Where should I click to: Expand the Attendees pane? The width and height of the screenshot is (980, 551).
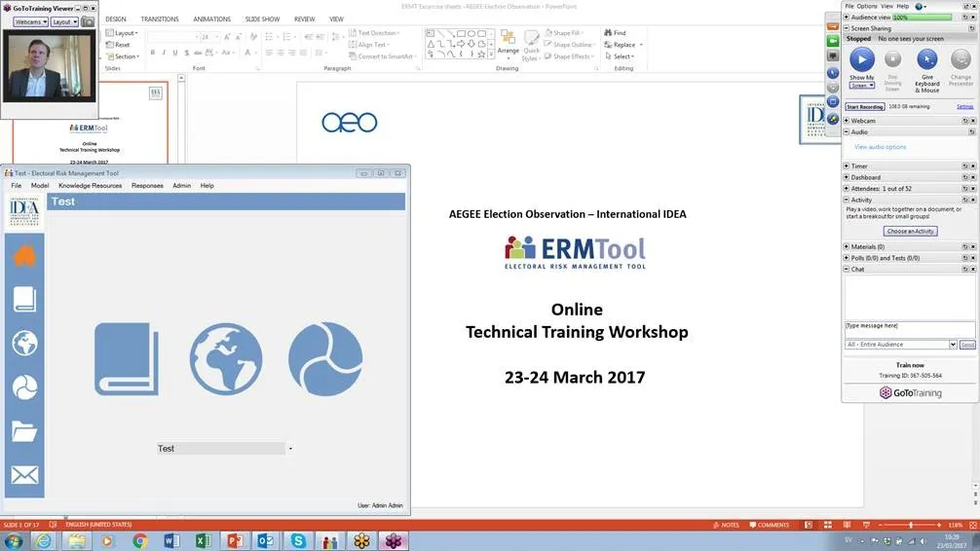coord(847,189)
